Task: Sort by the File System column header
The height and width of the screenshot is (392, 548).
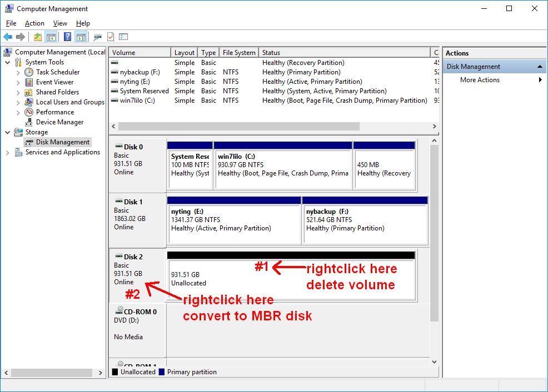Action: [239, 52]
